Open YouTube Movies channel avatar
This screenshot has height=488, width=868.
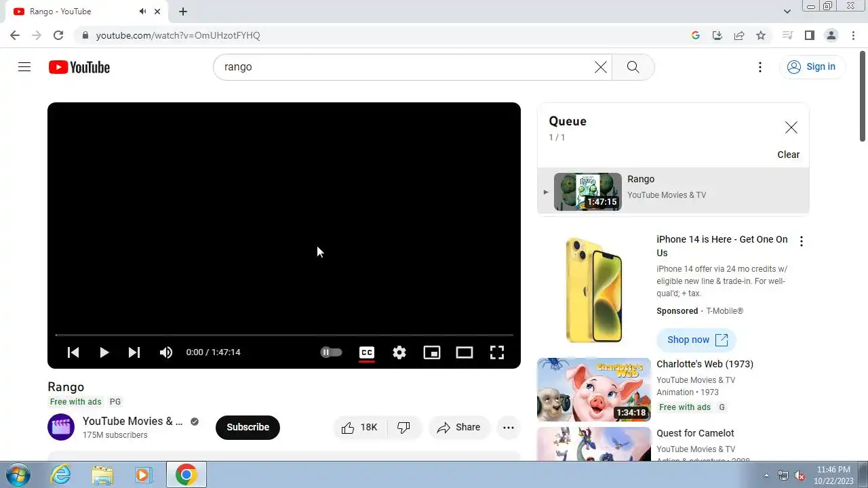61,427
